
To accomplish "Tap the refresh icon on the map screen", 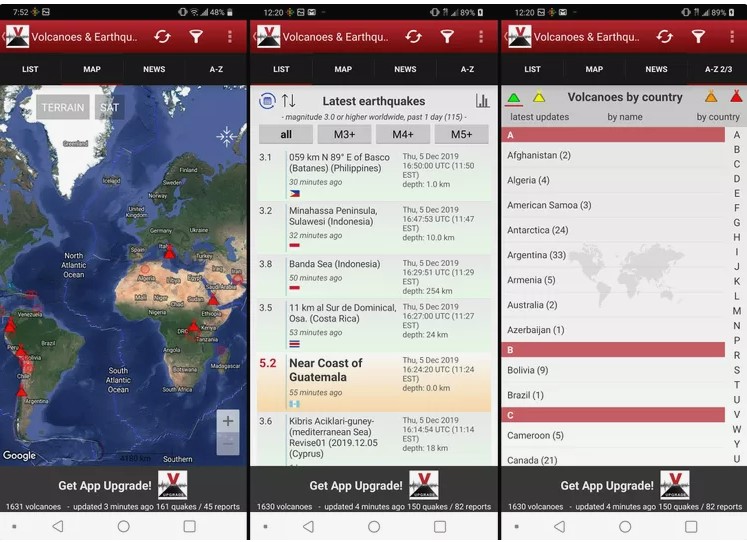I will [x=162, y=37].
